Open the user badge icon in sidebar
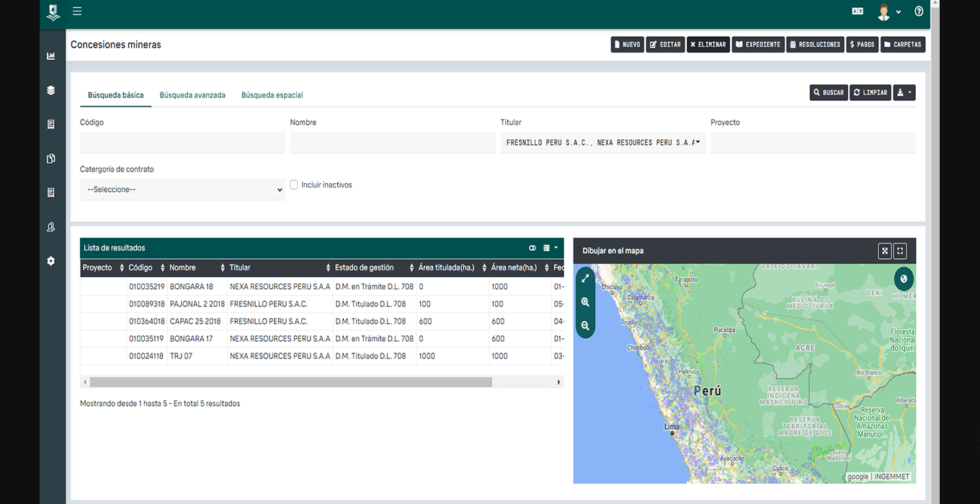The height and width of the screenshot is (504, 980). [x=50, y=227]
